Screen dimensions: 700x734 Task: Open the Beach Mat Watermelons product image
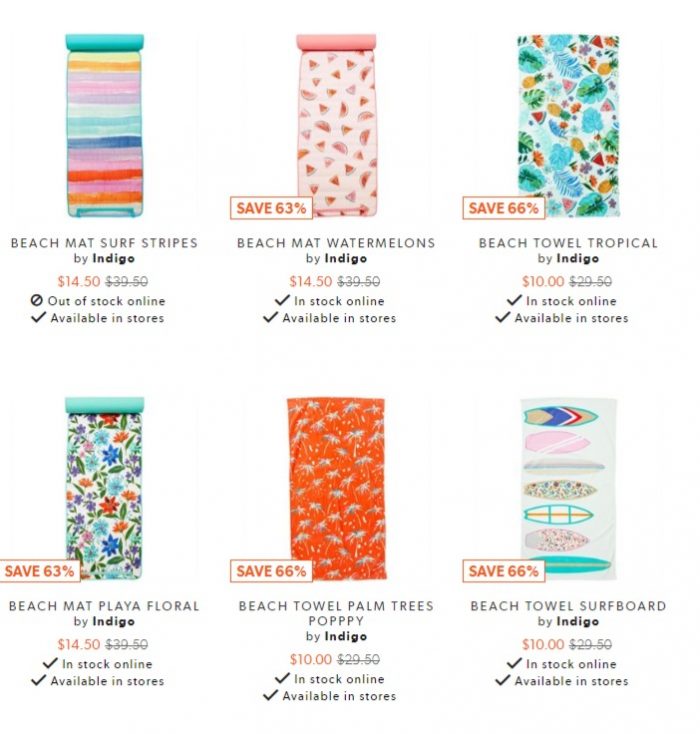[337, 125]
